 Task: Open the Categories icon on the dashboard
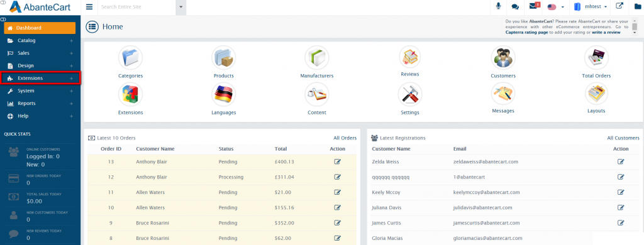[130, 58]
